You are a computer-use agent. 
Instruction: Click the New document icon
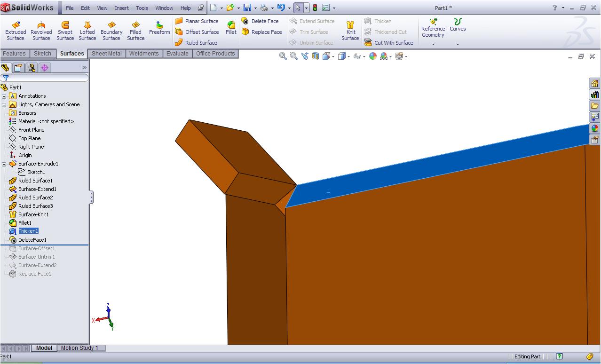point(213,8)
